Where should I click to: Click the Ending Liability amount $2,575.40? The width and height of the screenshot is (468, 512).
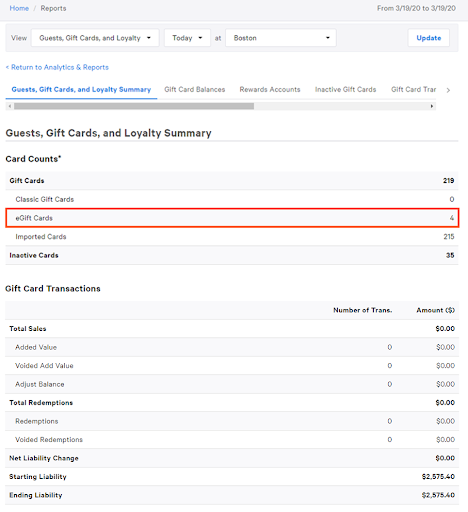(x=438, y=495)
